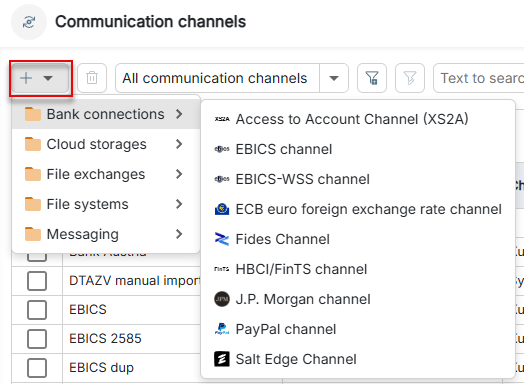Choose ECB euro foreign exchange rate channel
This screenshot has height=384, width=524.
pos(358,209)
